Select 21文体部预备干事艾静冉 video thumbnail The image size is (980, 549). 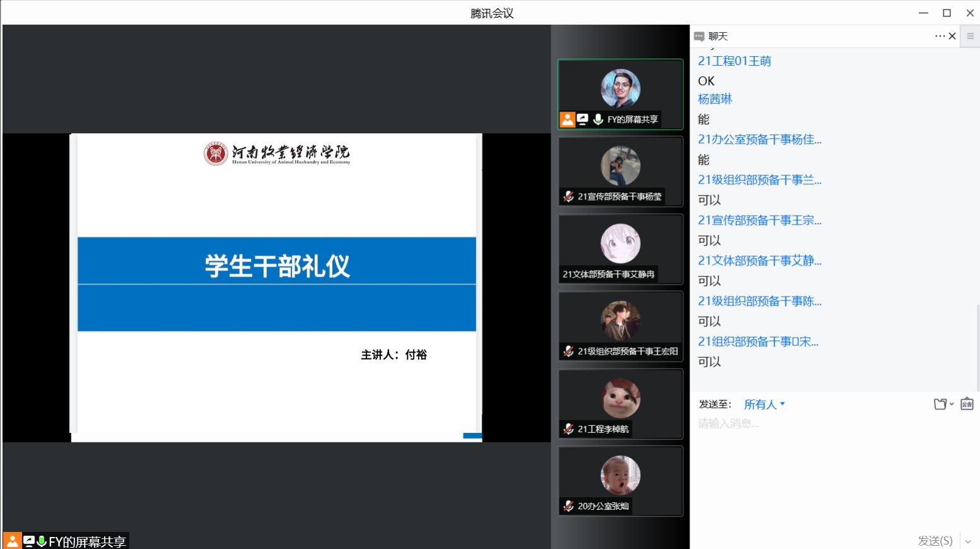[620, 249]
